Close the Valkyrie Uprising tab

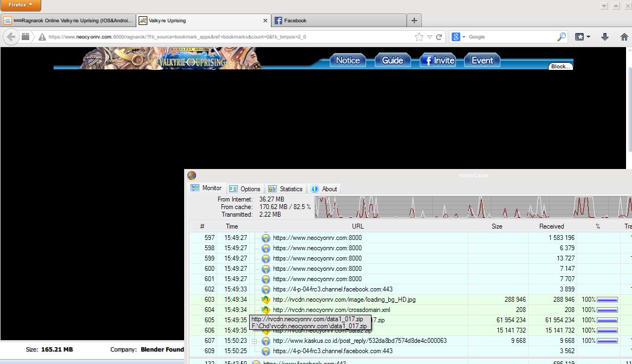click(x=265, y=21)
